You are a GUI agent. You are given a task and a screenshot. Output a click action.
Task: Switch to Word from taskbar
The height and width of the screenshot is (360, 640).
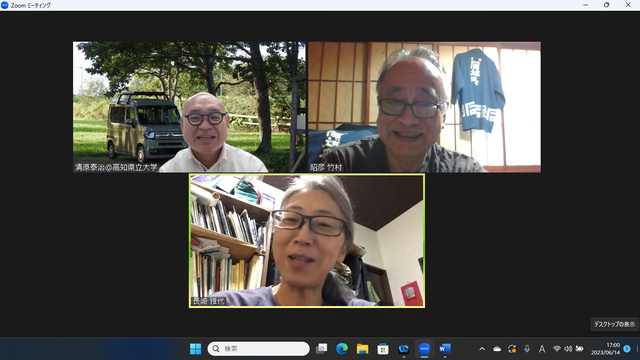(445, 349)
